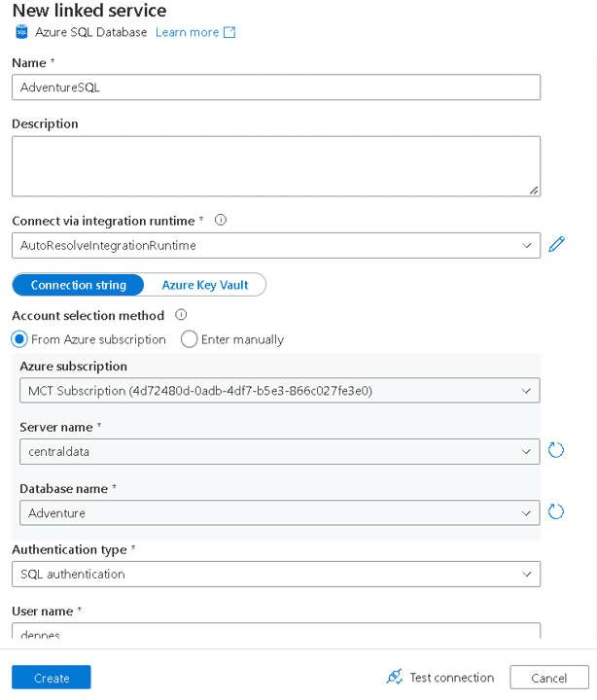The width and height of the screenshot is (597, 700).
Task: Click into the Description text area
Action: [x=276, y=166]
